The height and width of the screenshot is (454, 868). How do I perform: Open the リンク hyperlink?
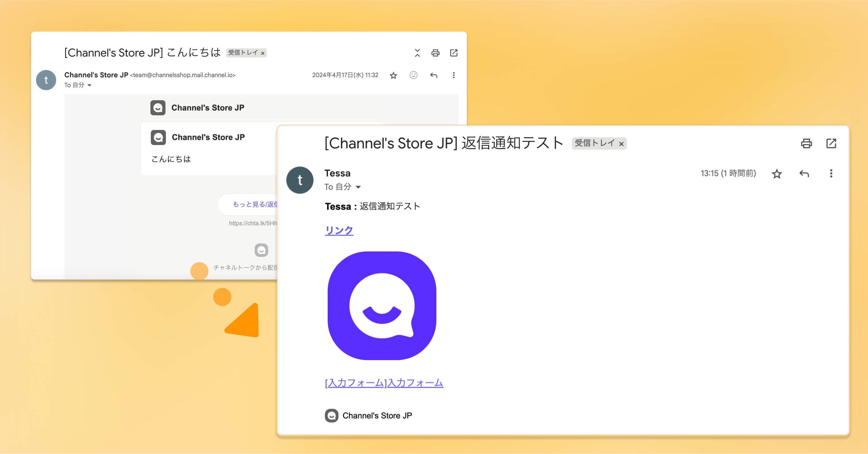tap(339, 230)
